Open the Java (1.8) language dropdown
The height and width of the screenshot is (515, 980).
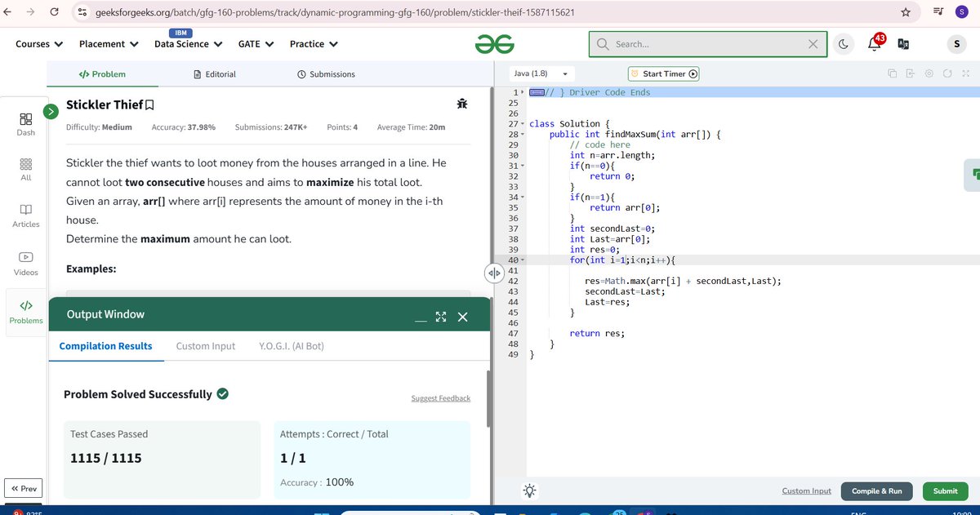pyautogui.click(x=541, y=73)
